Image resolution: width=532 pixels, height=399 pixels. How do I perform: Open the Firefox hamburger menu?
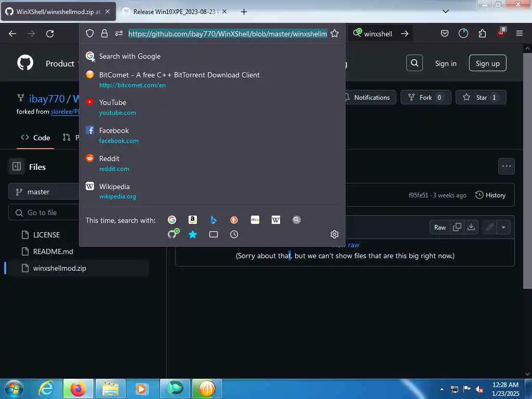pos(520,33)
